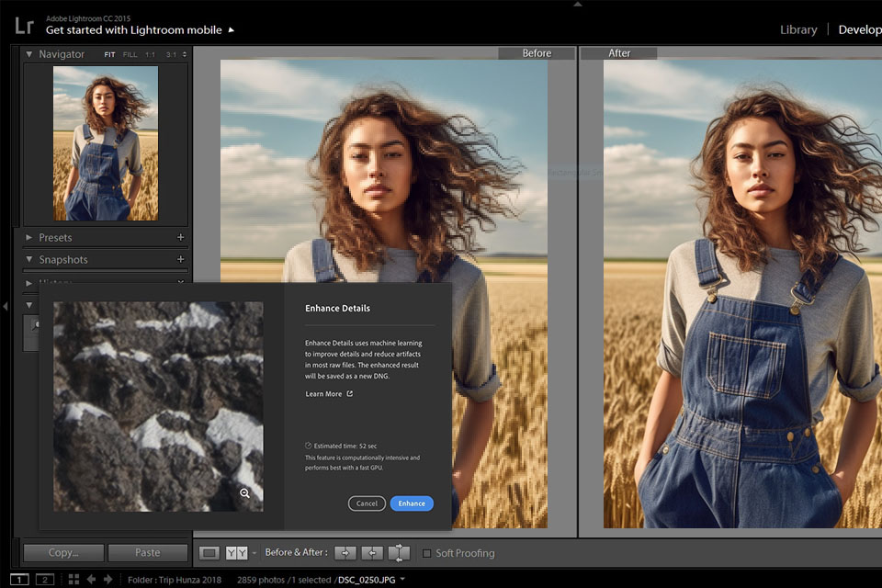Set Navigator zoom to FILL
Viewport: 882px width, 588px height.
(130, 54)
